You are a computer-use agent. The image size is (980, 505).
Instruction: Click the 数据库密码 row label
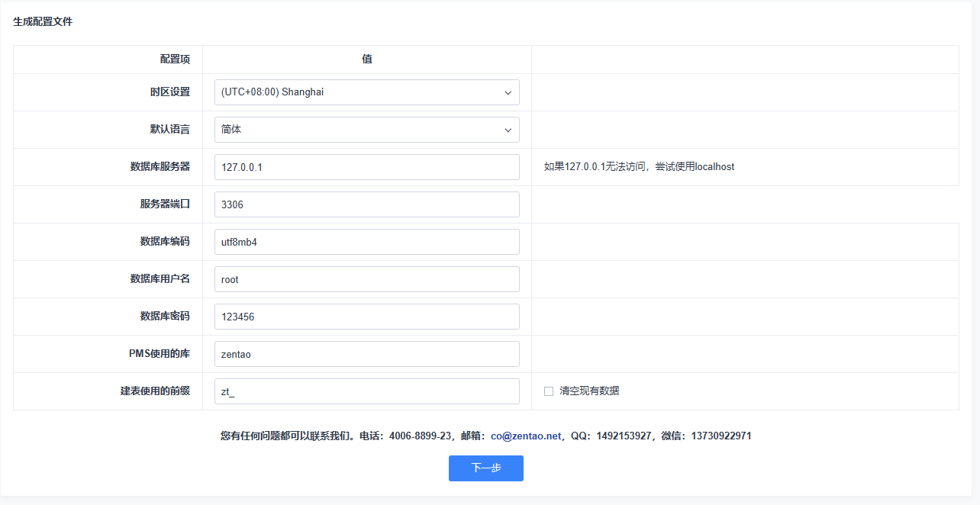[165, 316]
